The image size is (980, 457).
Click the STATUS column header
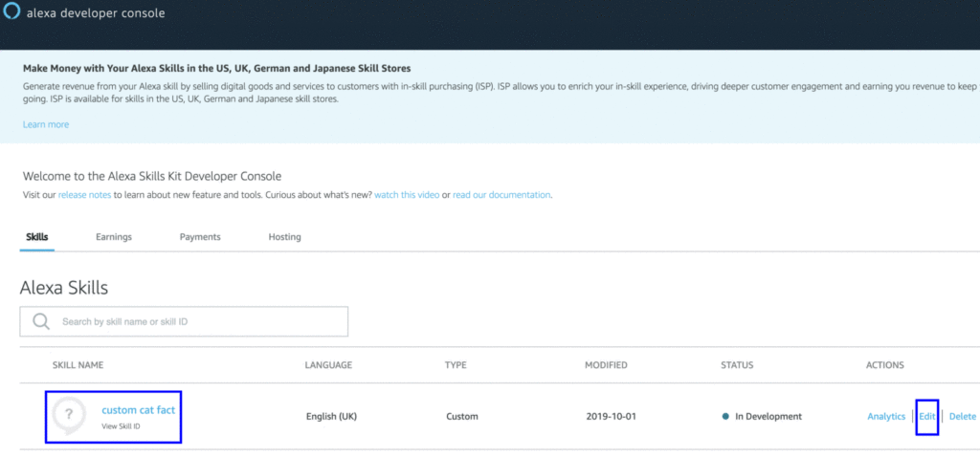[x=737, y=364]
